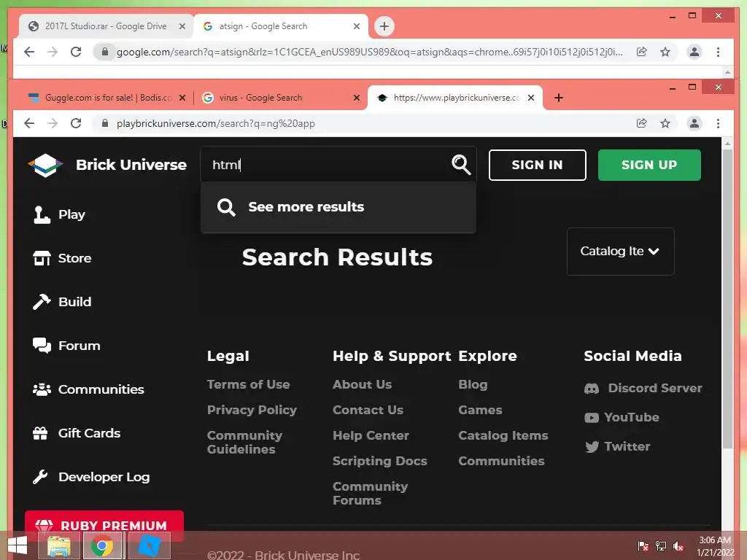747x560 pixels.
Task: Open three-dot menu in back browser window
Action: tap(718, 52)
